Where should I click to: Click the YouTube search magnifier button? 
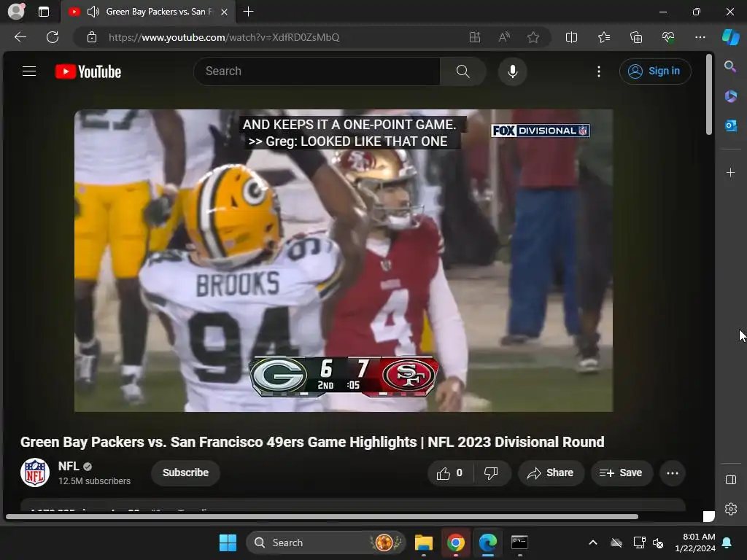click(462, 71)
